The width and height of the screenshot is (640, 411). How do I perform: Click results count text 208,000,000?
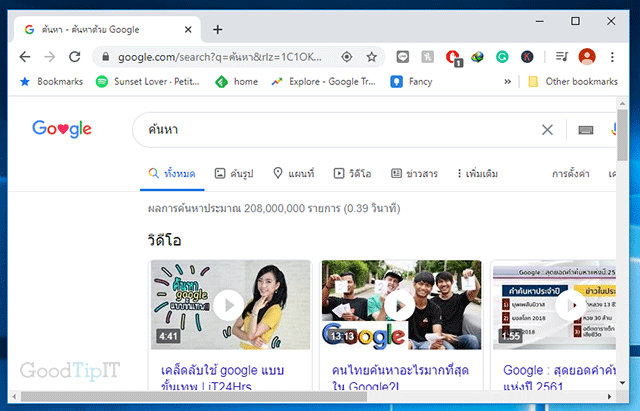(274, 209)
